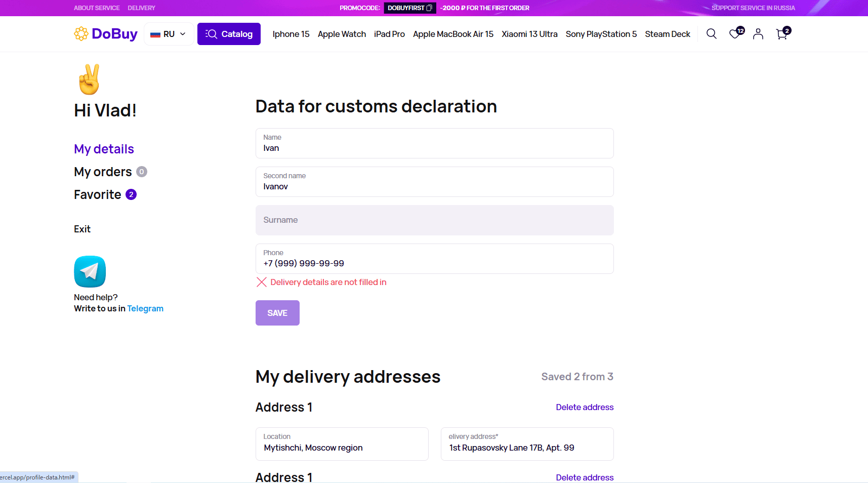This screenshot has width=868, height=483.
Task: Click the Telegram app icon
Action: point(90,271)
